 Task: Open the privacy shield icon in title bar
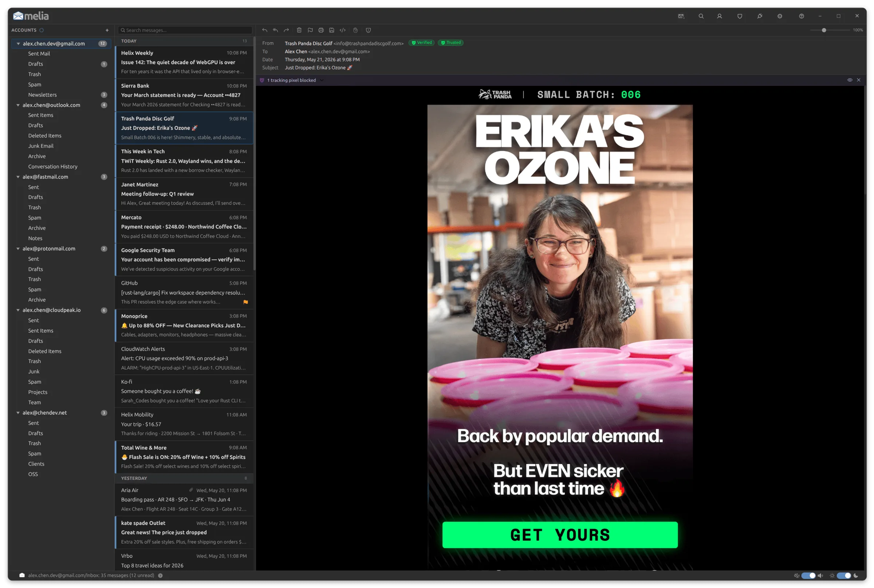click(740, 16)
